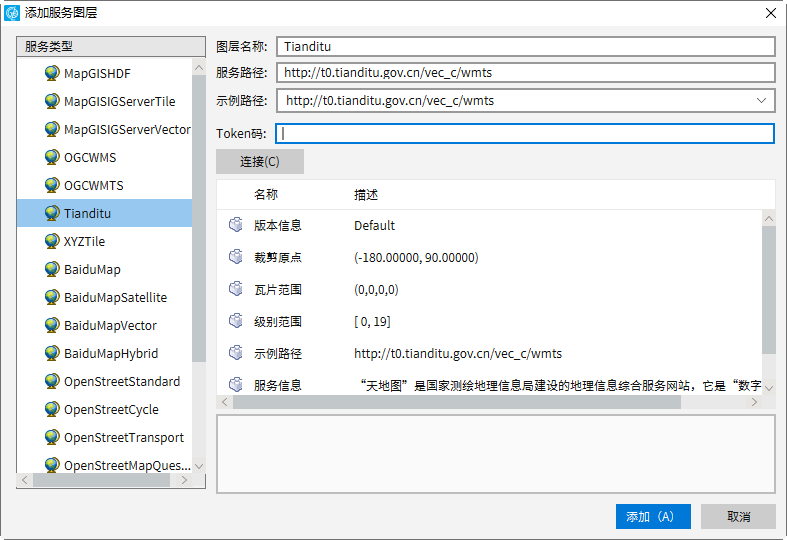This screenshot has width=787, height=540.
Task: Click the cube icon in 服务信息 row
Action: pyautogui.click(x=236, y=385)
